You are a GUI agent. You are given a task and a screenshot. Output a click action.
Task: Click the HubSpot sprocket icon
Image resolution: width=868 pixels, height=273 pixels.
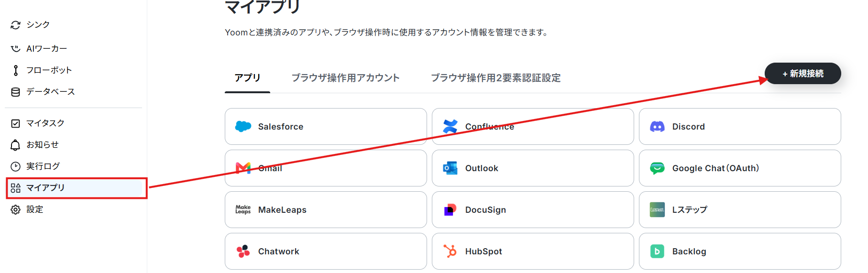pyautogui.click(x=450, y=251)
